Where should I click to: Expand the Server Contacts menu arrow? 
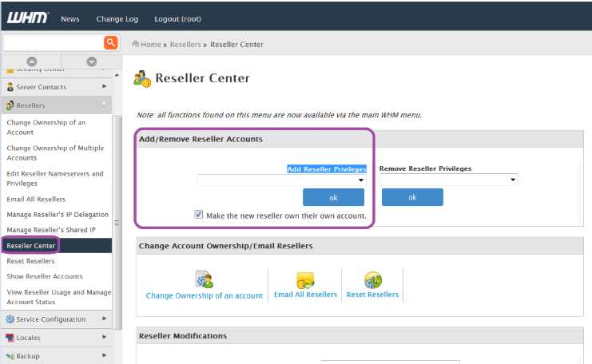tap(105, 86)
